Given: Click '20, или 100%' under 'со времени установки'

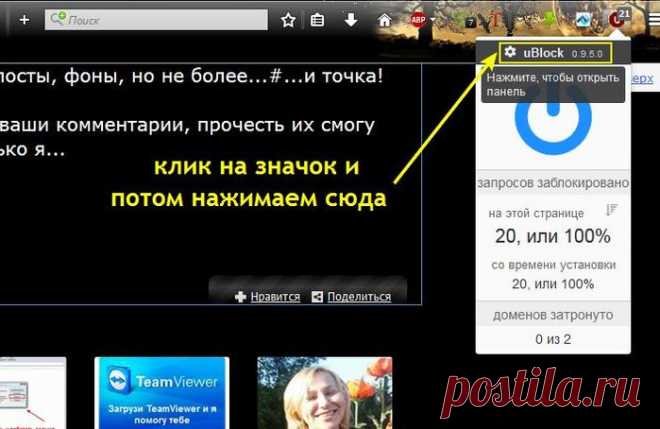Looking at the screenshot, I should tap(553, 284).
